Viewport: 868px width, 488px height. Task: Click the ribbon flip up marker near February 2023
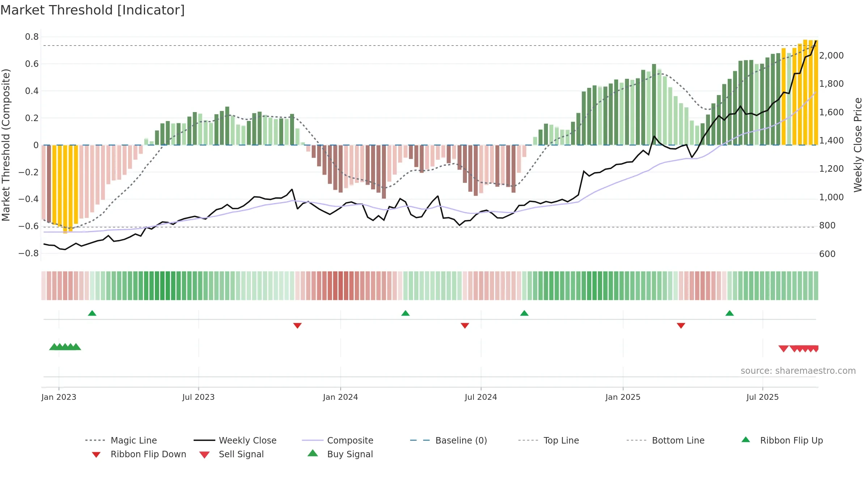coord(92,313)
